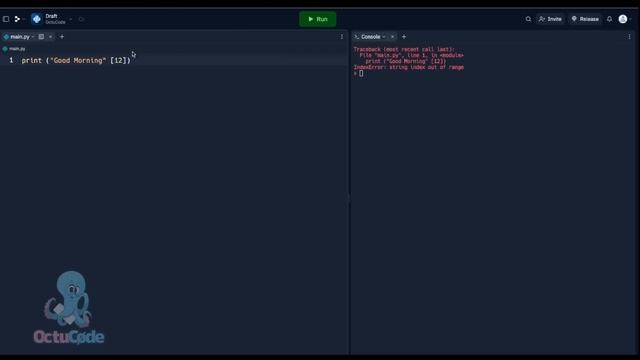640x360 pixels.
Task: Click the icon right of Draft dropdown
Action: click(81, 19)
